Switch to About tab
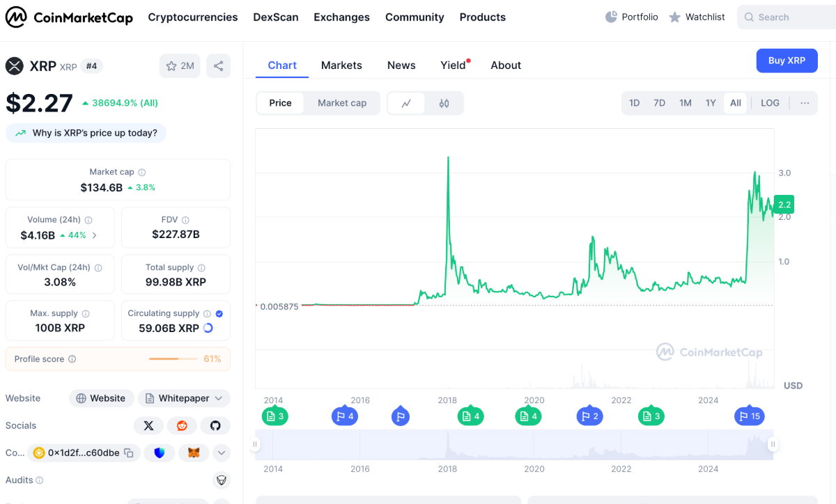836x504 pixels. [x=506, y=65]
